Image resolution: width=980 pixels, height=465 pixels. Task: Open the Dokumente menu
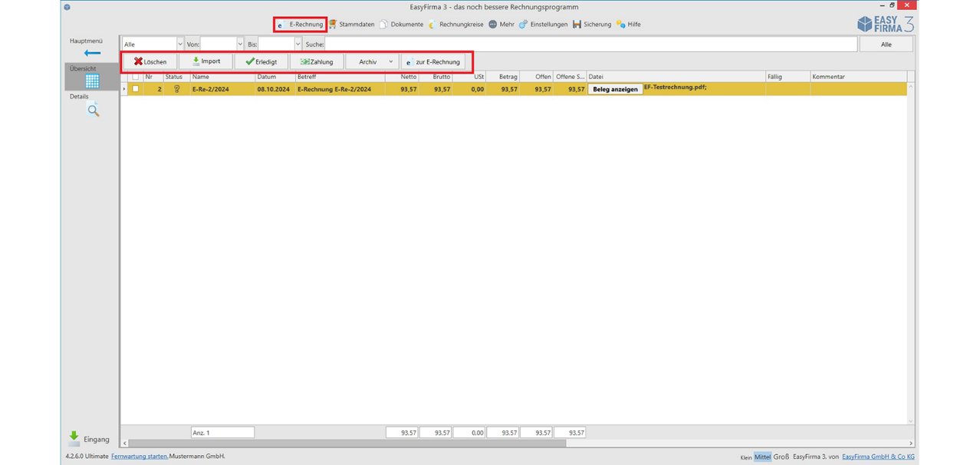tap(401, 25)
